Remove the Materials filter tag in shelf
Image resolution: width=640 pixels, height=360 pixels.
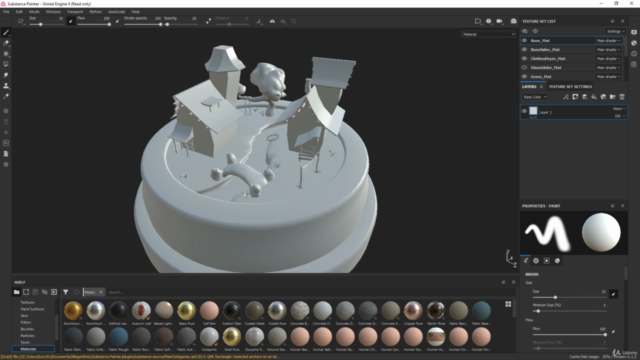pos(101,292)
